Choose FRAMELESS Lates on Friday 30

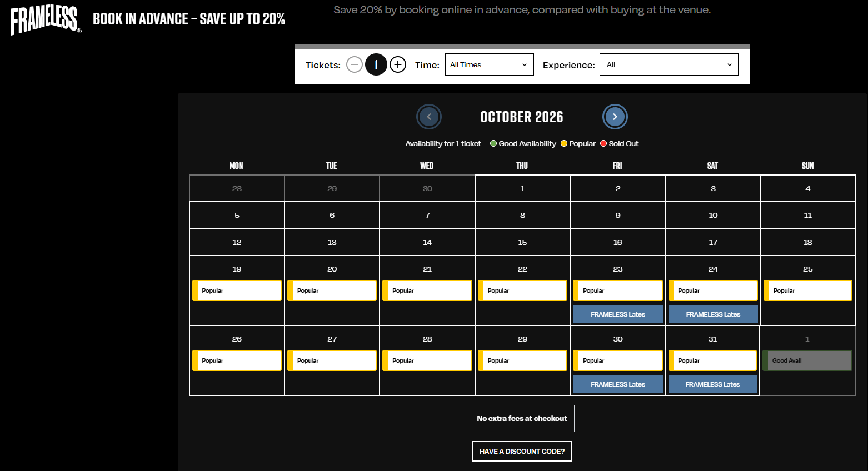point(618,384)
